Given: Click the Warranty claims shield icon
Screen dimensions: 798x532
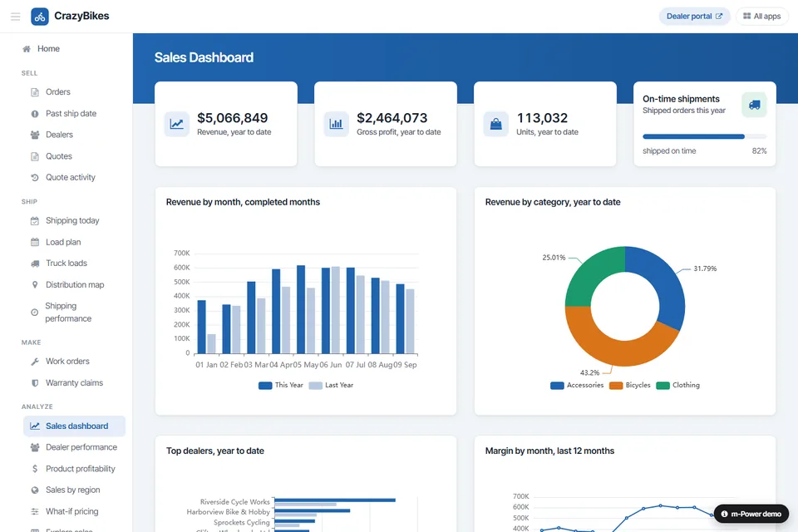Looking at the screenshot, I should click(x=35, y=383).
